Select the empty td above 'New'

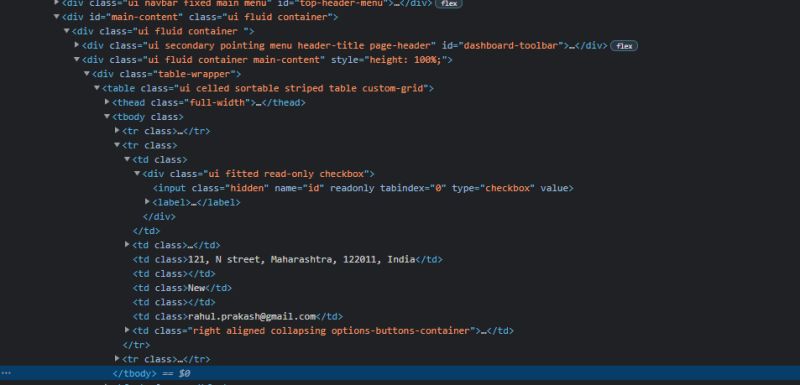click(x=173, y=274)
